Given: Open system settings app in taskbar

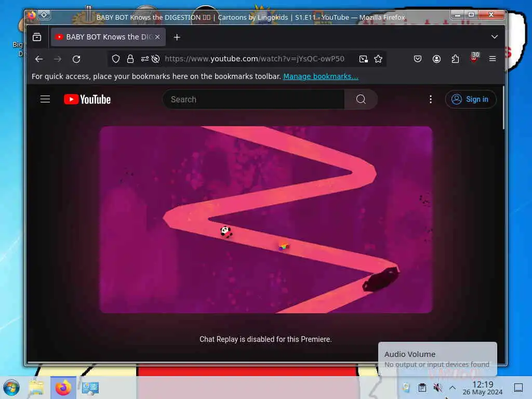Looking at the screenshot, I should (90, 388).
